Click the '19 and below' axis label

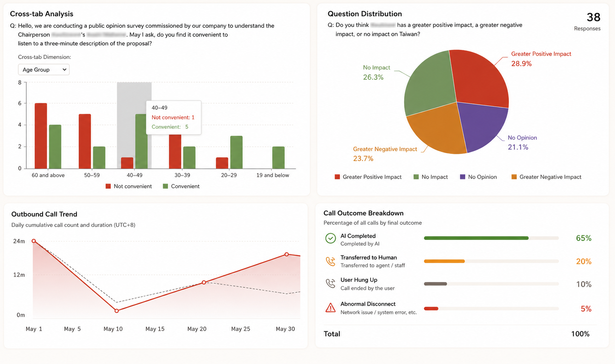click(x=273, y=175)
